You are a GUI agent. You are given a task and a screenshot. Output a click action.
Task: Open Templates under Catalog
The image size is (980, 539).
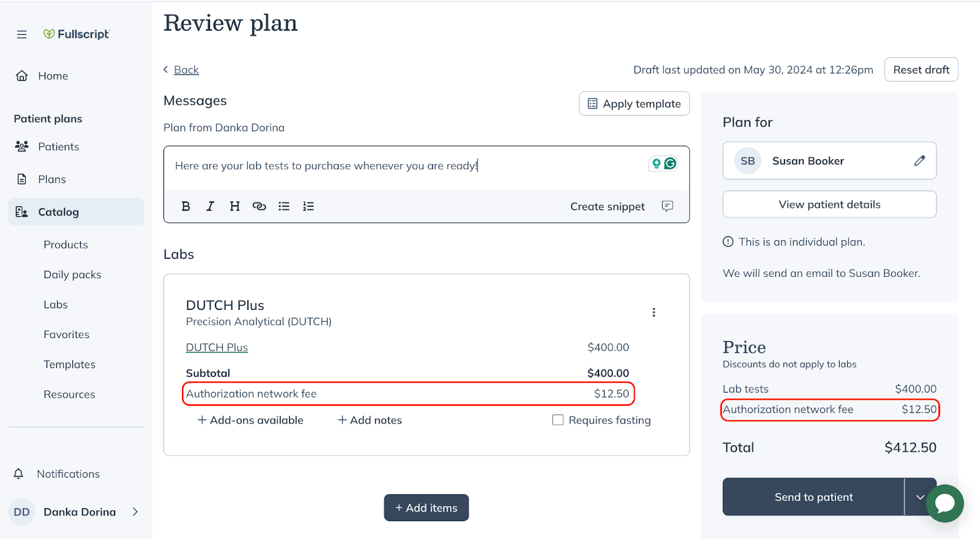pyautogui.click(x=69, y=364)
